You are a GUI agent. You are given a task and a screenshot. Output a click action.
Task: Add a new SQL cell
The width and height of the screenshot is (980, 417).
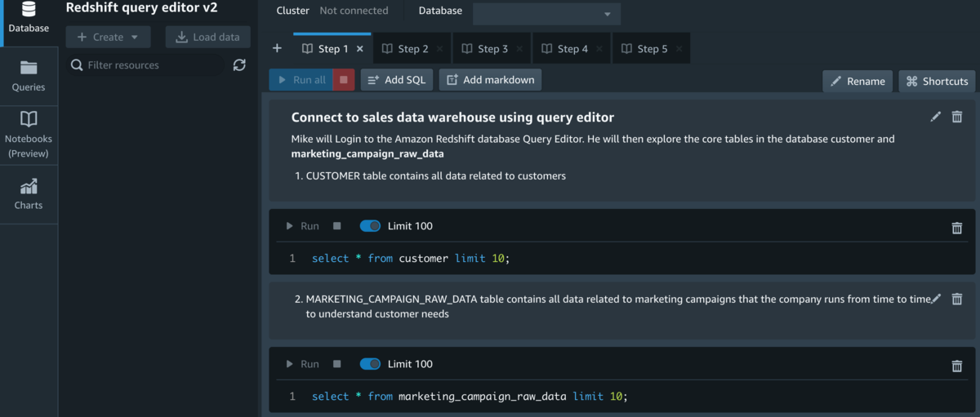(396, 80)
